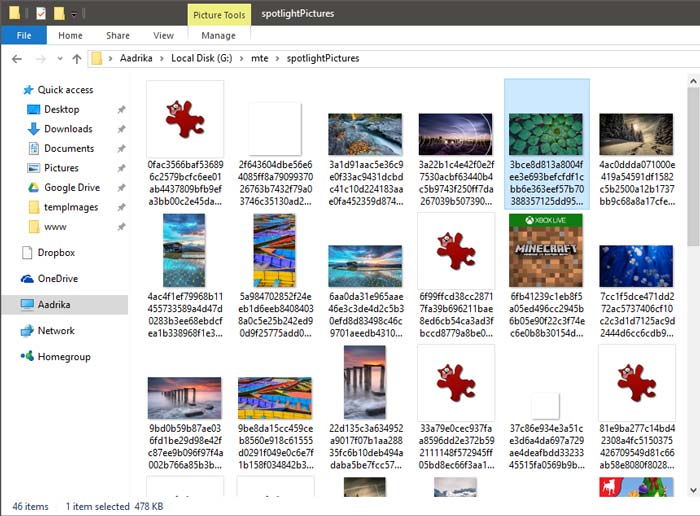The width and height of the screenshot is (700, 516).
Task: Click spotlightPictures in the address breadcrumb
Action: coord(323,58)
